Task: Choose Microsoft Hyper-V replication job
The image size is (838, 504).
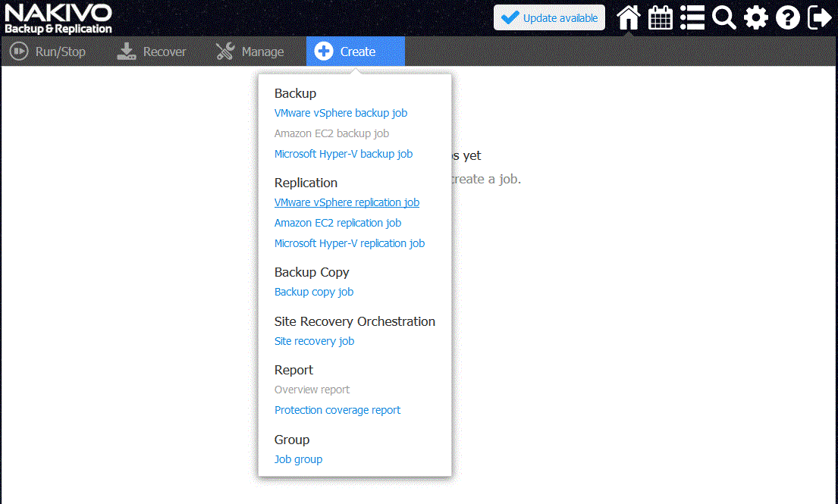Action: [349, 243]
